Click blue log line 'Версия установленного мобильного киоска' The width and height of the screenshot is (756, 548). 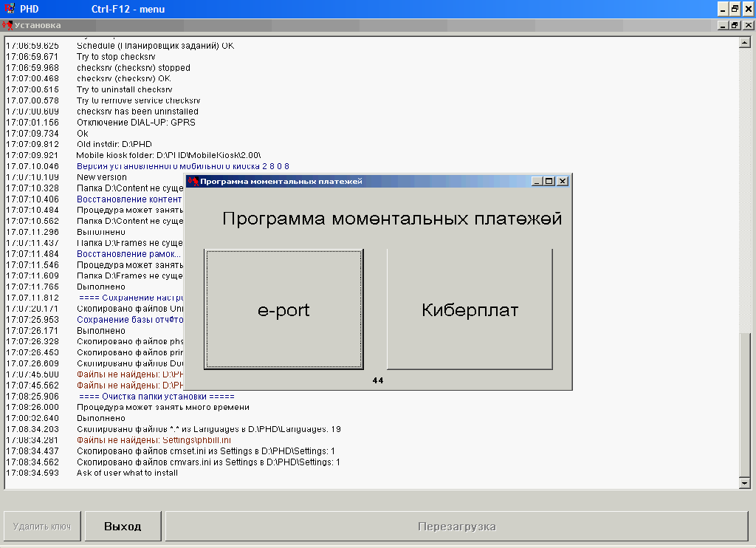pyautogui.click(x=183, y=166)
